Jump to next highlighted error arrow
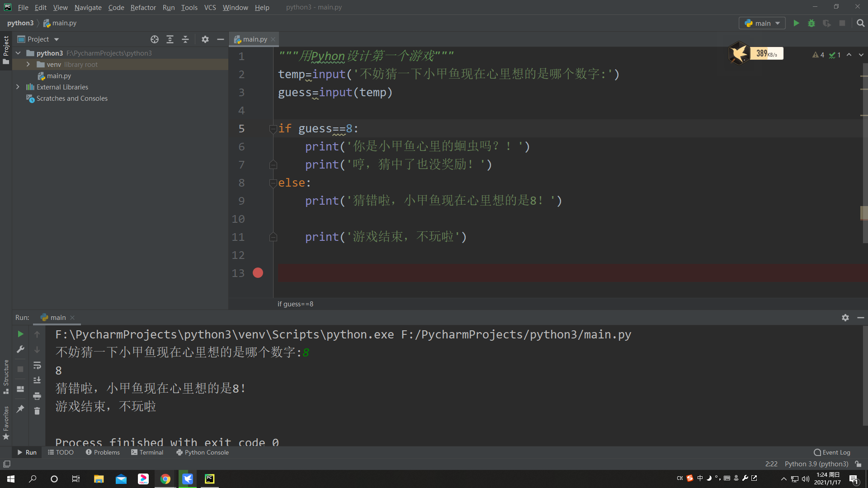868x488 pixels. (x=861, y=55)
